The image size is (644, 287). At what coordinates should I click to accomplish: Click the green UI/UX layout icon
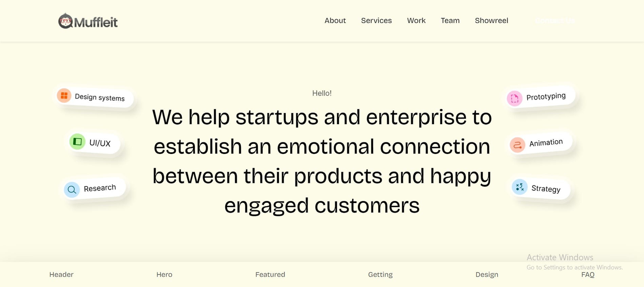coord(77,141)
